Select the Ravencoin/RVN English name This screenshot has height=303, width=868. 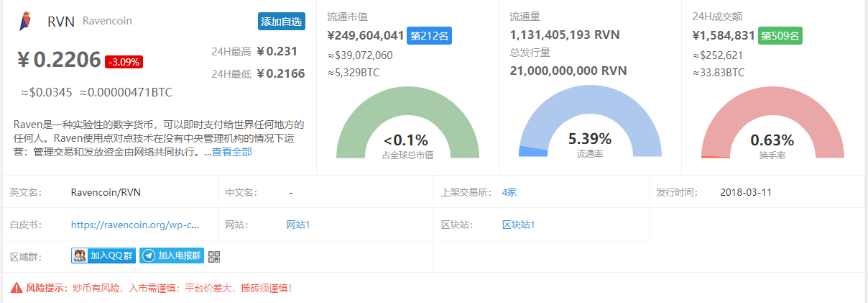click(x=105, y=192)
